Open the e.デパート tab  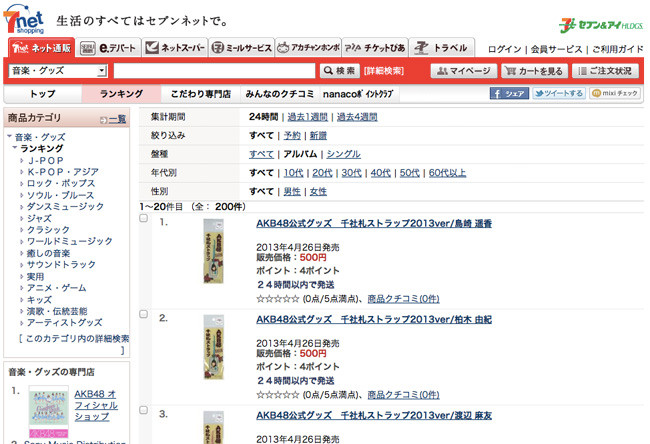click(x=108, y=48)
